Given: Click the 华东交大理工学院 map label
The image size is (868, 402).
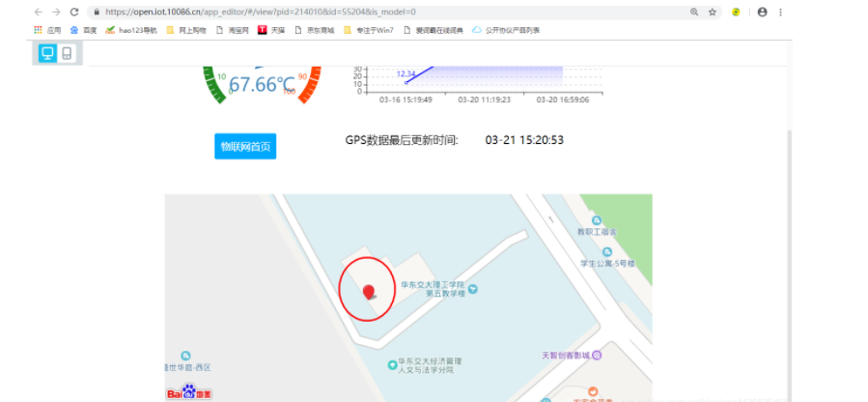Looking at the screenshot, I should click(432, 285).
